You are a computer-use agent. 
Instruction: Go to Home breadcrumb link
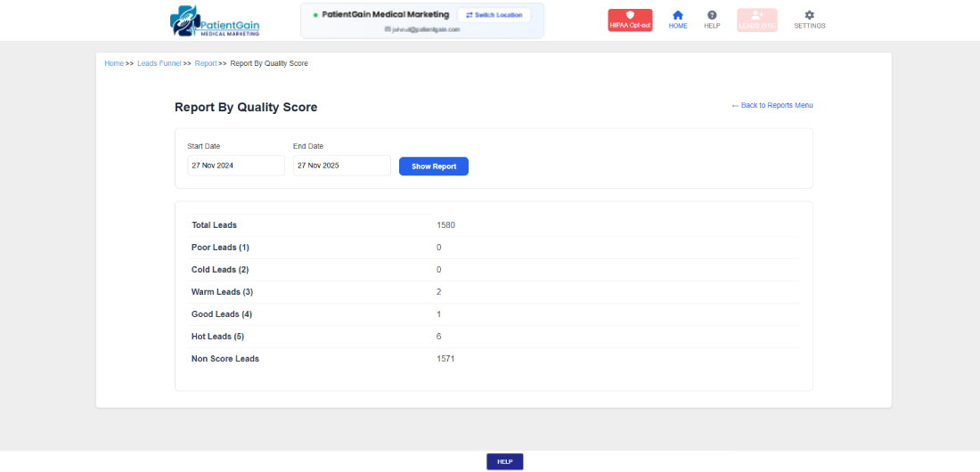point(114,63)
